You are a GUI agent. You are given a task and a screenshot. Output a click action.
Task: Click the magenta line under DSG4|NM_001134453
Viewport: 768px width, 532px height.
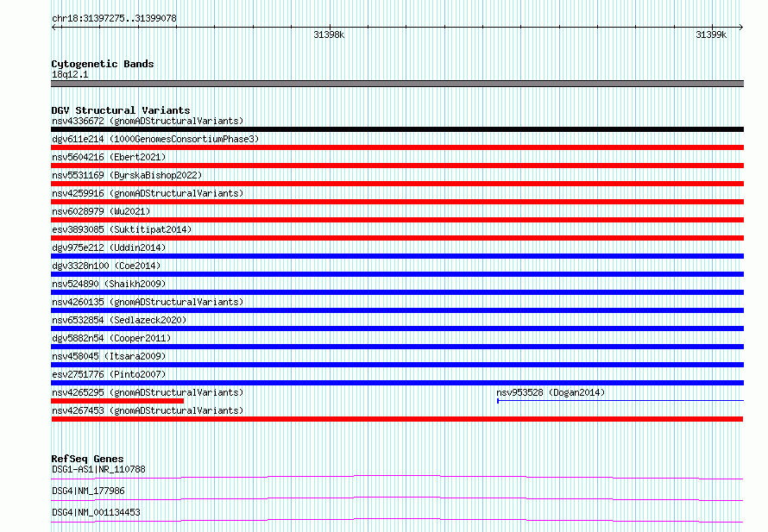(x=397, y=520)
